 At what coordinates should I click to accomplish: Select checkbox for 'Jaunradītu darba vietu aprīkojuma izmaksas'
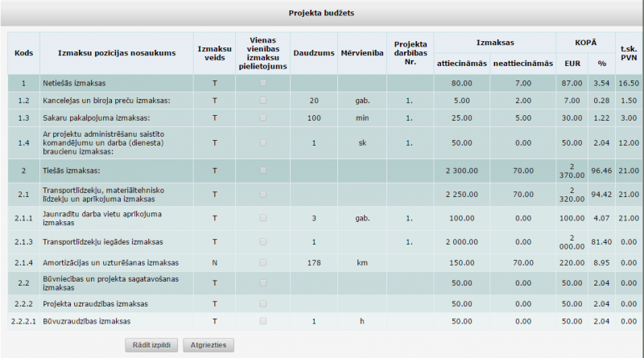click(x=263, y=218)
